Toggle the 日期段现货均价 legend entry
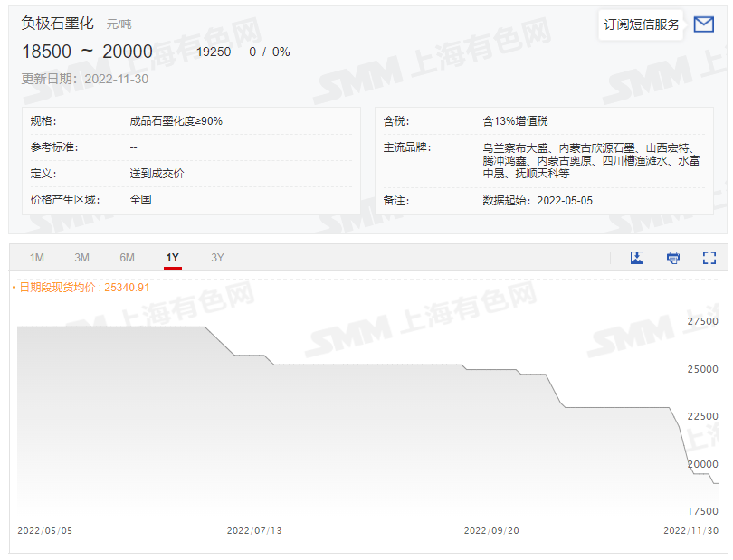The image size is (733, 560). [81, 288]
